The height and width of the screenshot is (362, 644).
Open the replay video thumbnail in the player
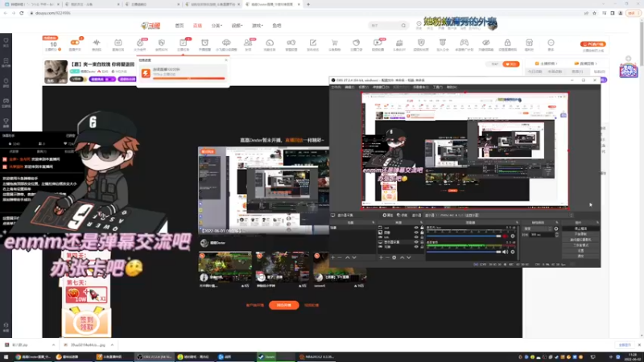[x=263, y=190]
